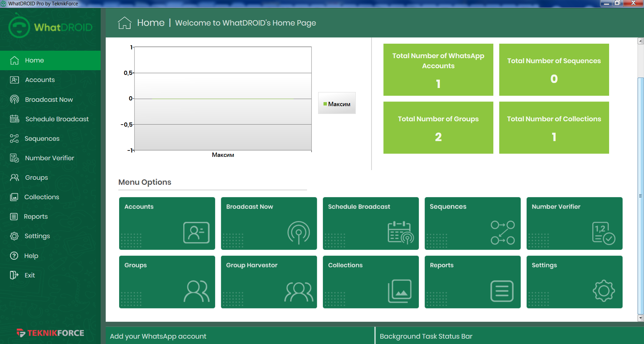The height and width of the screenshot is (344, 644).
Task: Click the Home icon in sidebar
Action: 14,60
